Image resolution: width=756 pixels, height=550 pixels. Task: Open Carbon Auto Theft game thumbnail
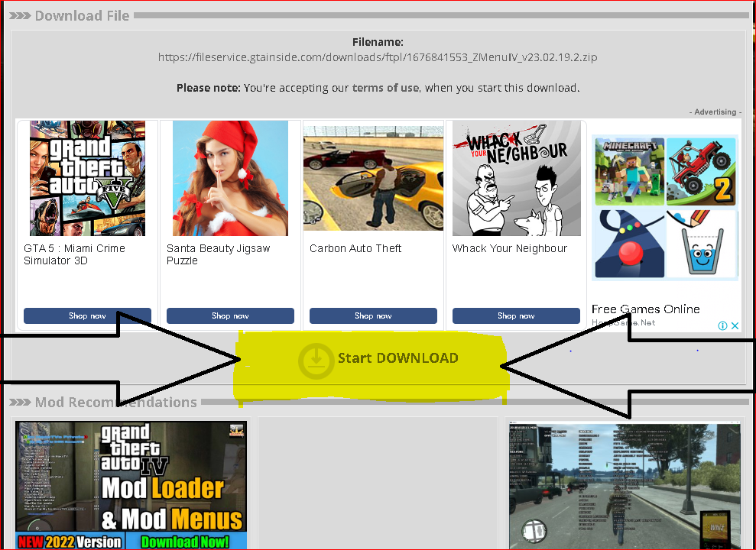[x=373, y=178]
